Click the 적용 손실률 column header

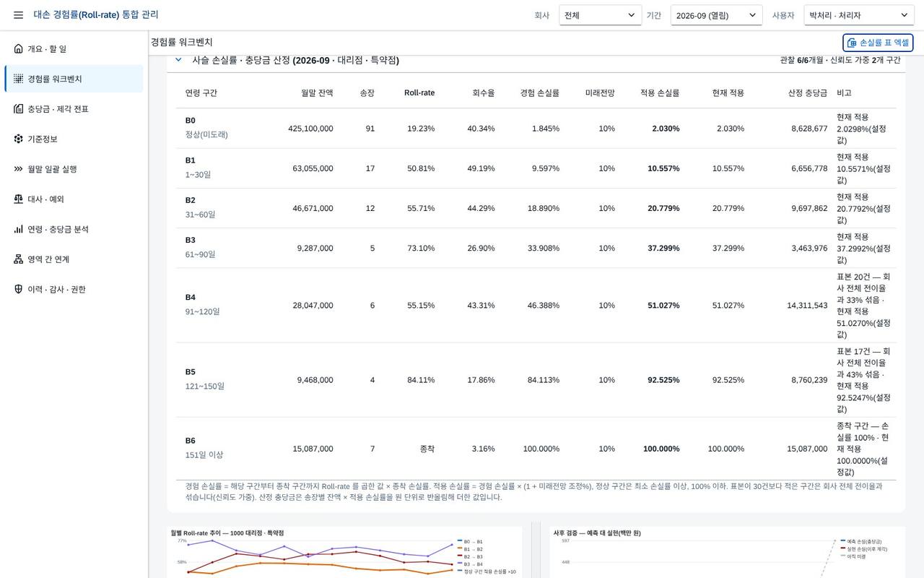[x=660, y=93]
